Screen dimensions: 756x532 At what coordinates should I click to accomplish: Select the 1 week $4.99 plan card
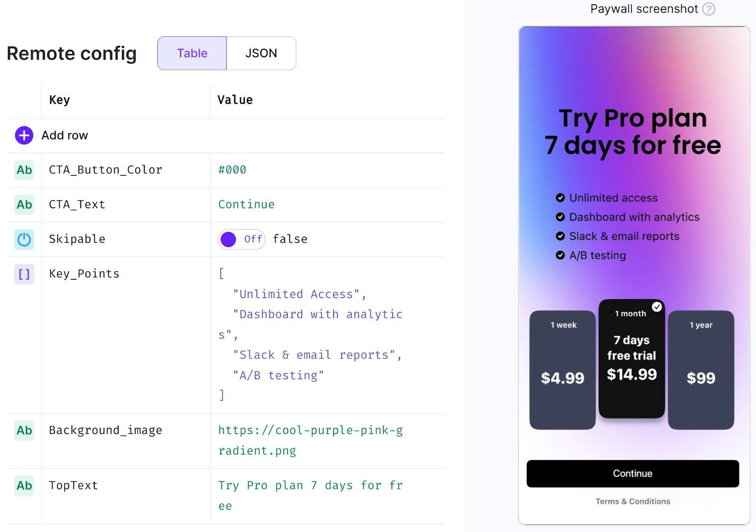point(563,370)
